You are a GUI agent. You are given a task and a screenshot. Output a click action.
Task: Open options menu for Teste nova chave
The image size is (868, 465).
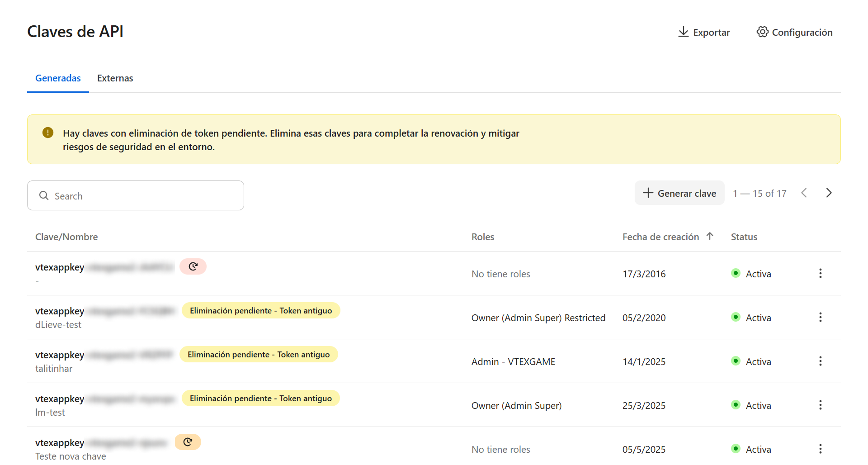(820, 449)
